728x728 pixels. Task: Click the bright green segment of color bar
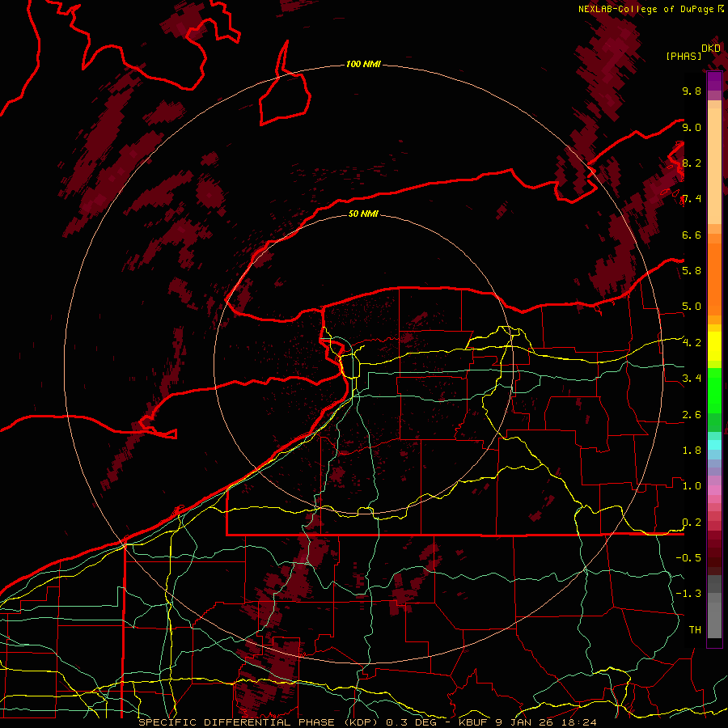pyautogui.click(x=714, y=391)
